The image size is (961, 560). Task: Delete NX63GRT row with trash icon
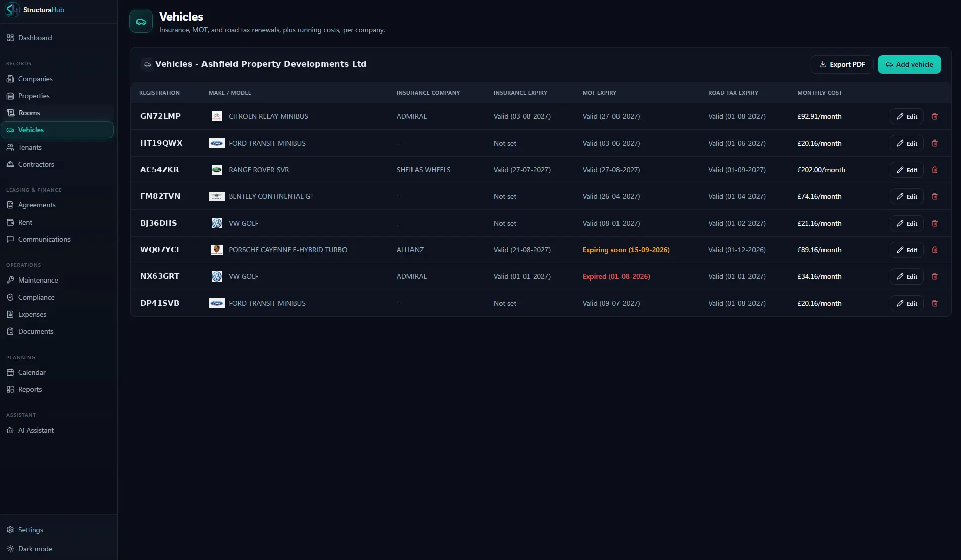(935, 276)
